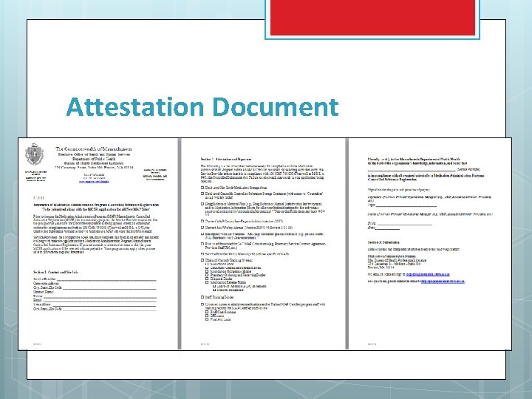
Task: Tick the Staff Certifications checkbox
Action: (207, 312)
